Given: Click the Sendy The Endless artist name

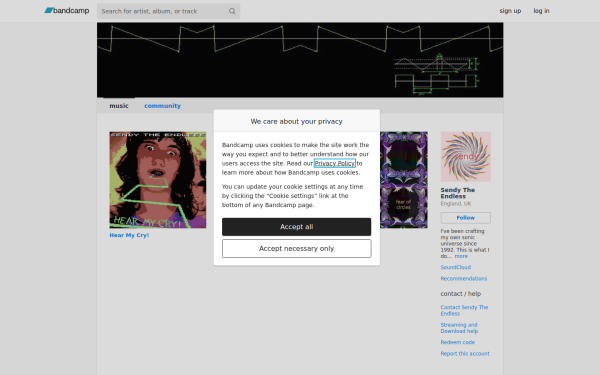Looking at the screenshot, I should tap(458, 193).
